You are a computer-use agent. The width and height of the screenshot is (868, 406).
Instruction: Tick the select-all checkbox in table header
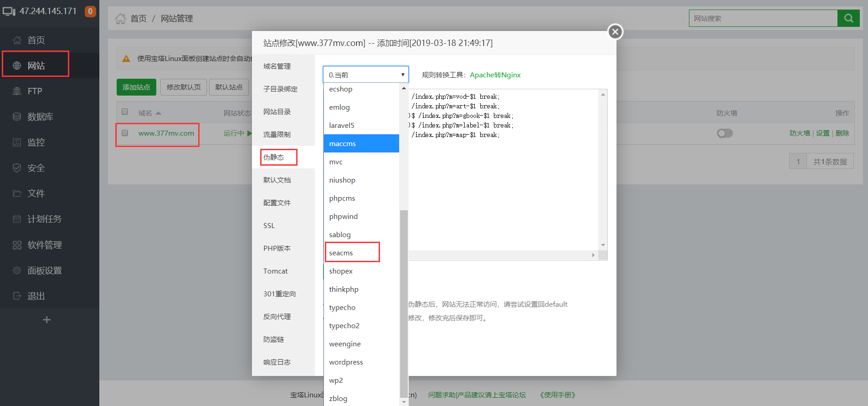coord(125,112)
